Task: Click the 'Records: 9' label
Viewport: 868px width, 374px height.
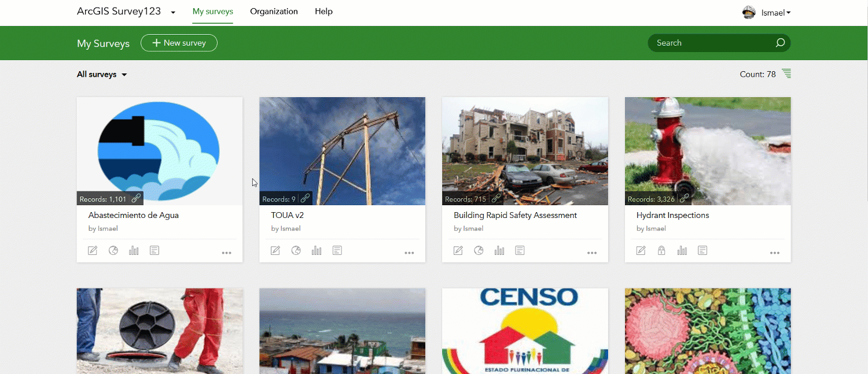Action: 279,199
